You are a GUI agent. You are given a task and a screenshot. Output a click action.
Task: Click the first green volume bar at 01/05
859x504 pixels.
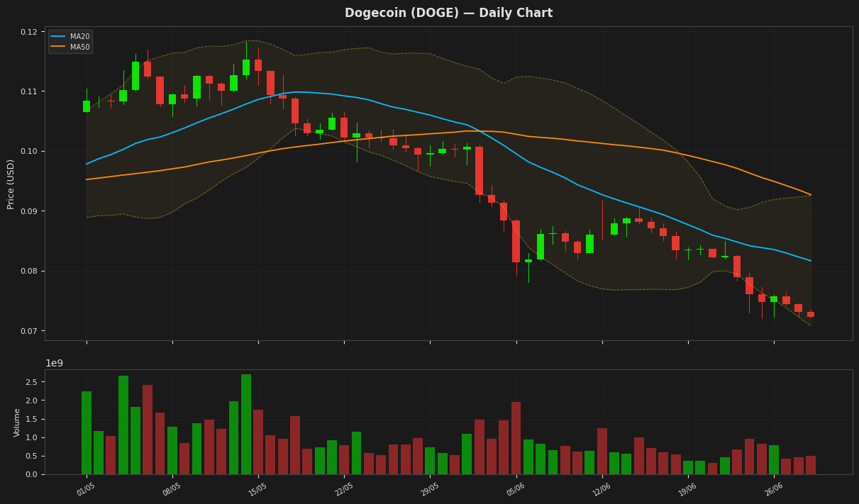pos(87,433)
